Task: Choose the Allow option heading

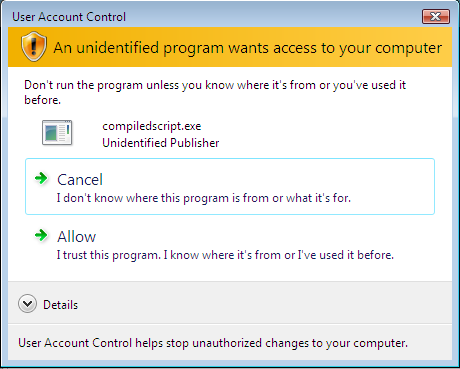Action: [x=77, y=237]
